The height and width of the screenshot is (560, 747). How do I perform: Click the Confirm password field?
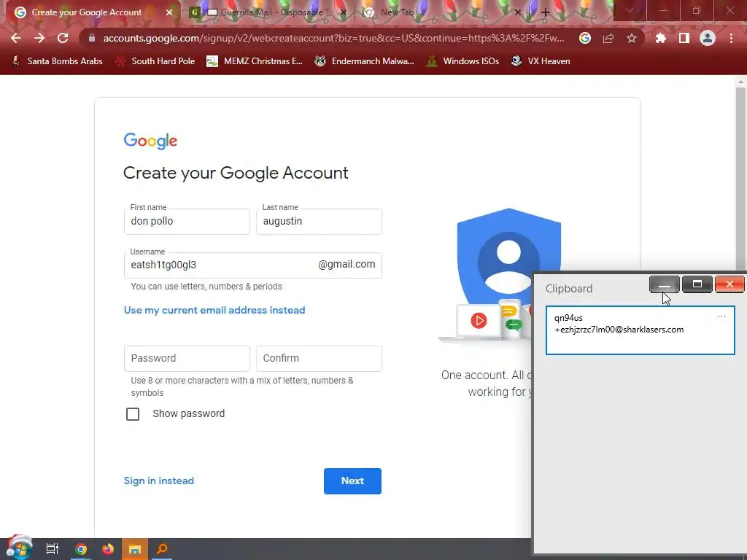[x=319, y=359]
